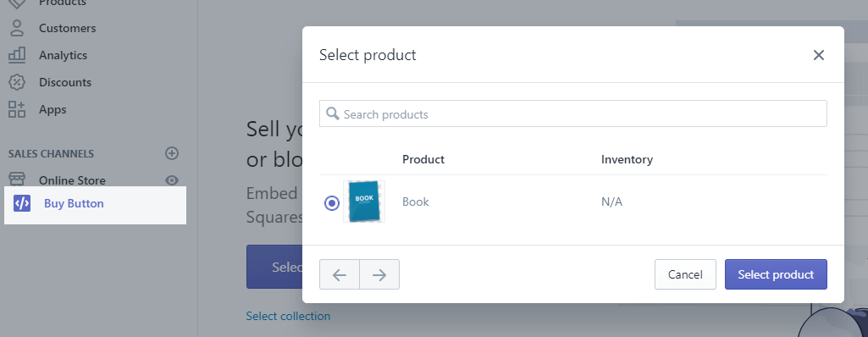
Task: Cancel the product selection
Action: 685,274
